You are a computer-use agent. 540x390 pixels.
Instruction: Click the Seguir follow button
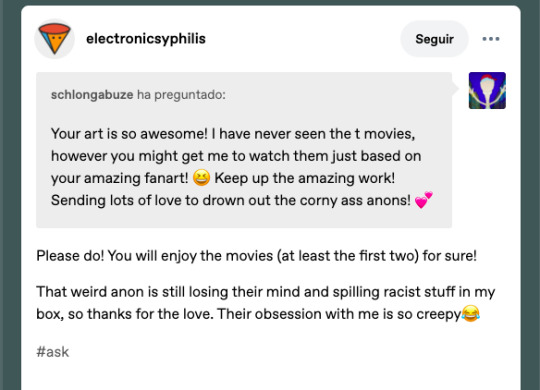(434, 39)
